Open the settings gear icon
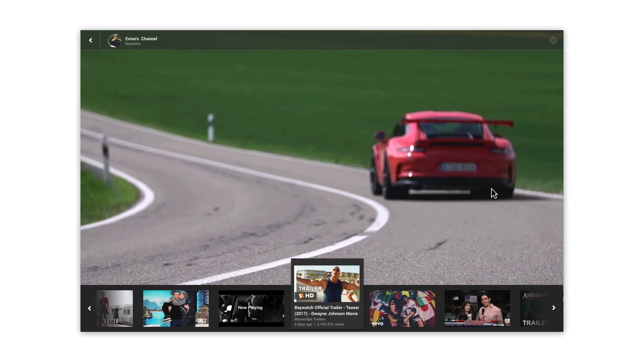 (x=553, y=41)
